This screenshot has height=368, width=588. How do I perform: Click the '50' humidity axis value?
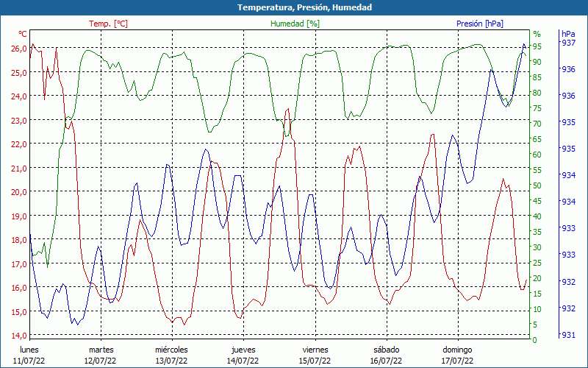pyautogui.click(x=537, y=185)
